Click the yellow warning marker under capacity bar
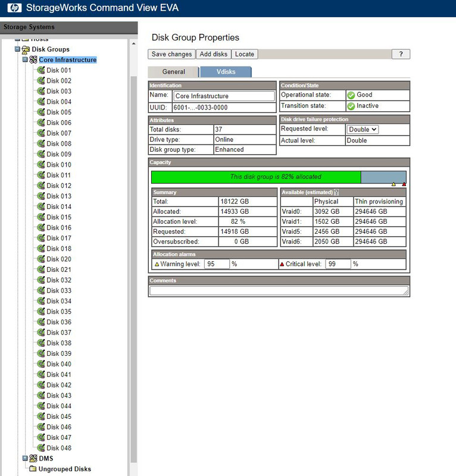The image size is (456, 476). pyautogui.click(x=393, y=184)
